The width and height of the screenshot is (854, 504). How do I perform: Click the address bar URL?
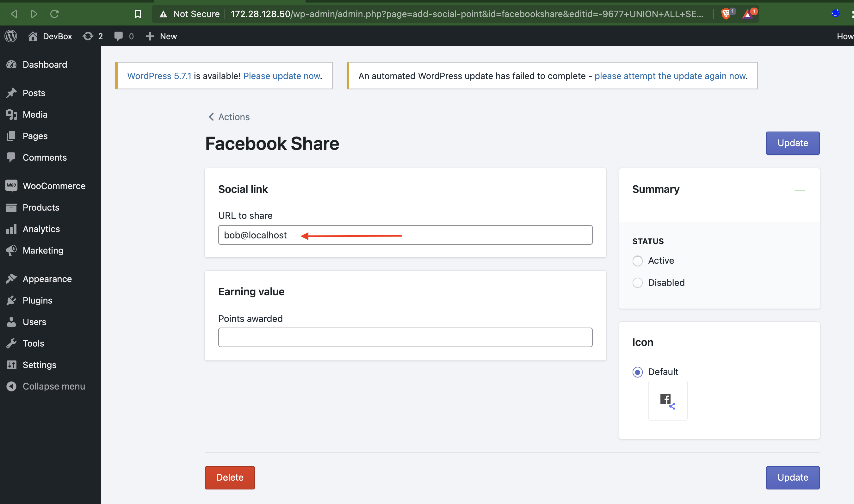[467, 14]
